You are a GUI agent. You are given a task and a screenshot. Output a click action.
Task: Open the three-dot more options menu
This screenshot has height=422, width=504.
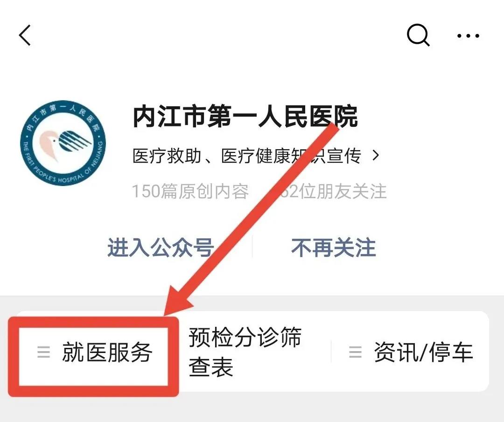point(469,35)
